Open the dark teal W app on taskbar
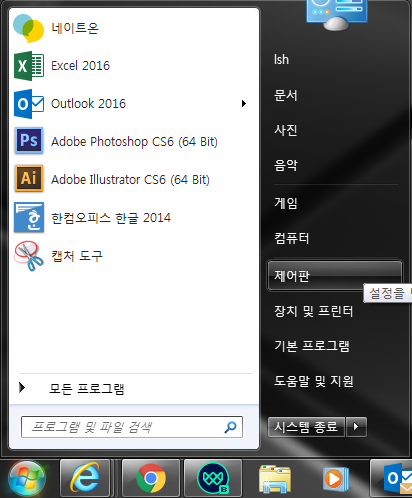This screenshot has height=498, width=412. pos(213,478)
